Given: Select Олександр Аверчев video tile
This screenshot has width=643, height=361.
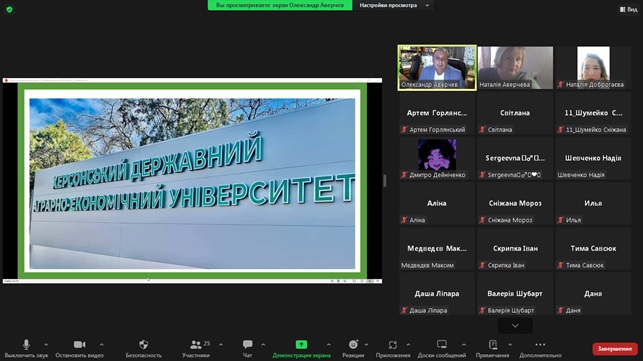Looking at the screenshot, I should click(437, 68).
